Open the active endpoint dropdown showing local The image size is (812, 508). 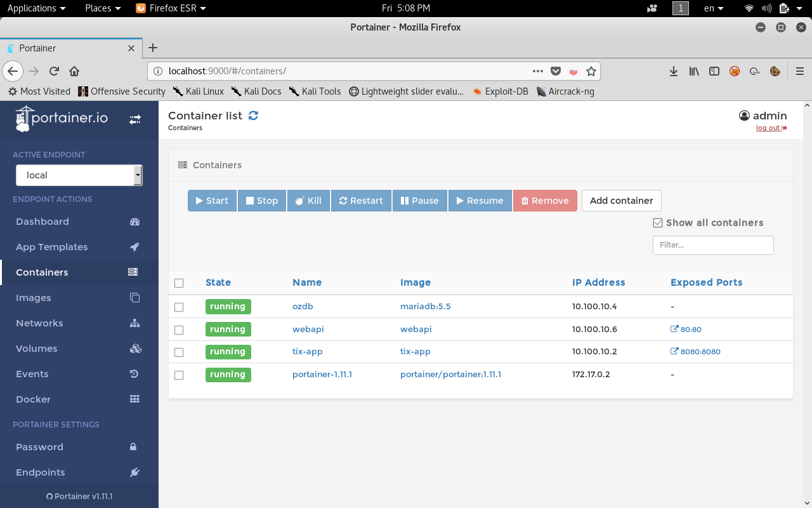[x=79, y=175]
